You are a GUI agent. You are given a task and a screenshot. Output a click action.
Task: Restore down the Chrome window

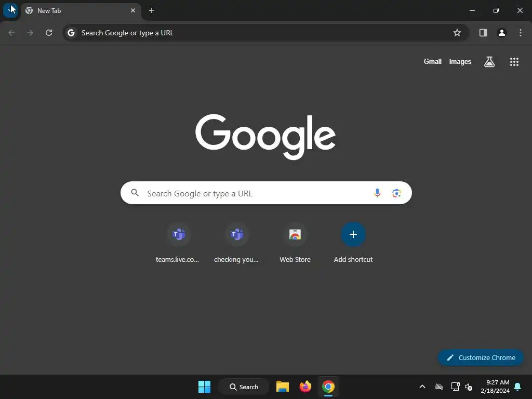coord(496,10)
